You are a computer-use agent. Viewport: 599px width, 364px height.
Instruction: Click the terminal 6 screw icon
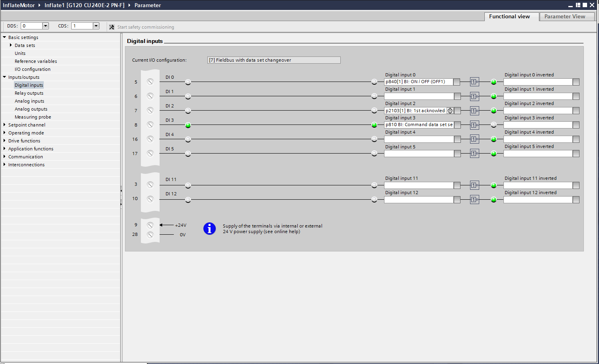coord(150,96)
